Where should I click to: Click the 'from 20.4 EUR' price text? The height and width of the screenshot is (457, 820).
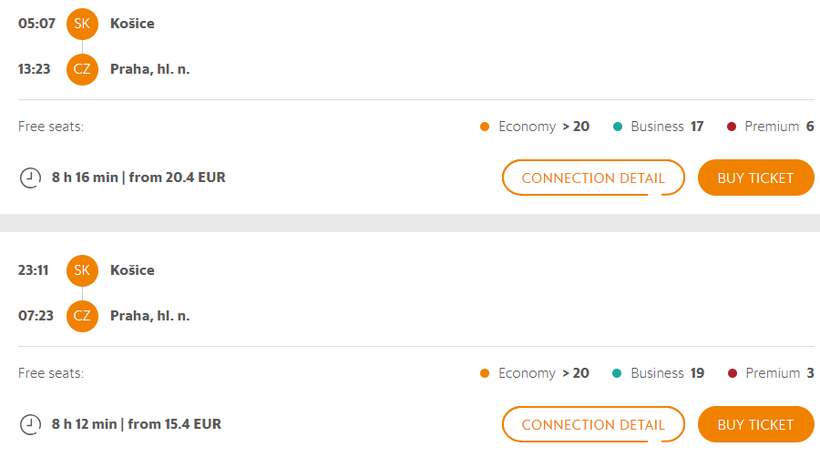177,177
